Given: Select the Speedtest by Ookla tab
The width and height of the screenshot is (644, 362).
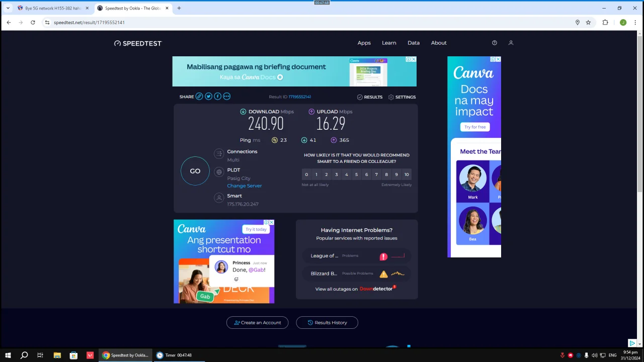Looking at the screenshot, I should [133, 8].
